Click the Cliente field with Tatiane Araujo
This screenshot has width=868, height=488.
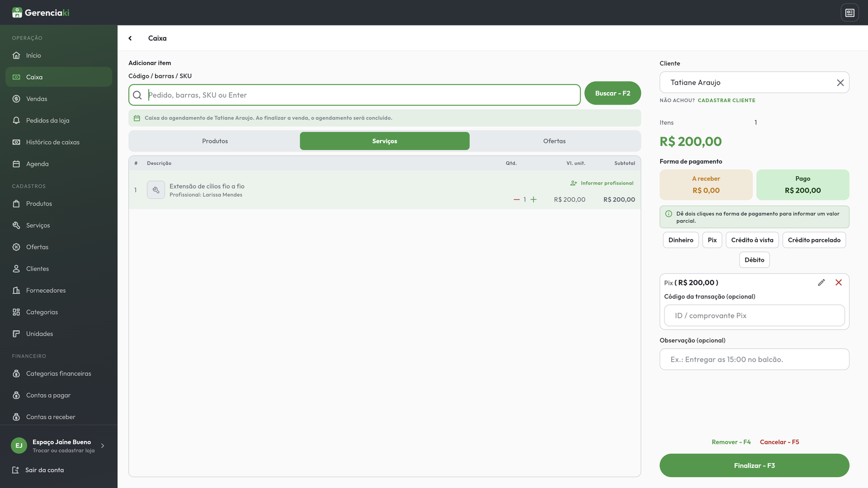coord(755,82)
